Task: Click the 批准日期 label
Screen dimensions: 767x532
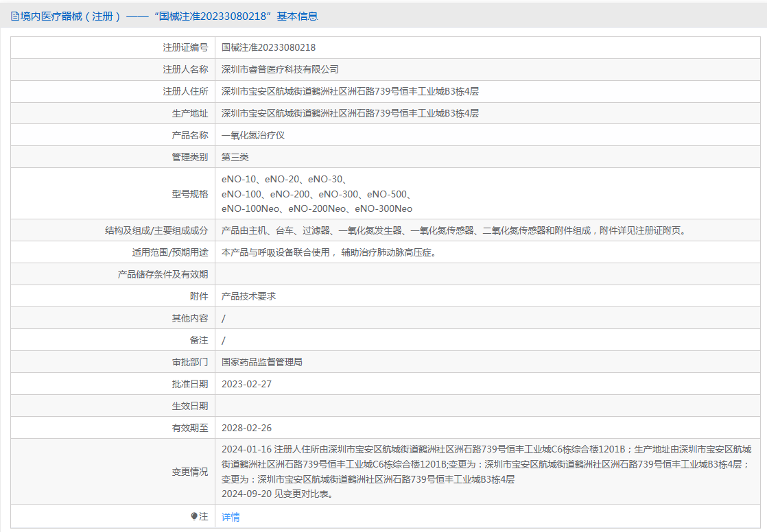Action: tap(190, 384)
